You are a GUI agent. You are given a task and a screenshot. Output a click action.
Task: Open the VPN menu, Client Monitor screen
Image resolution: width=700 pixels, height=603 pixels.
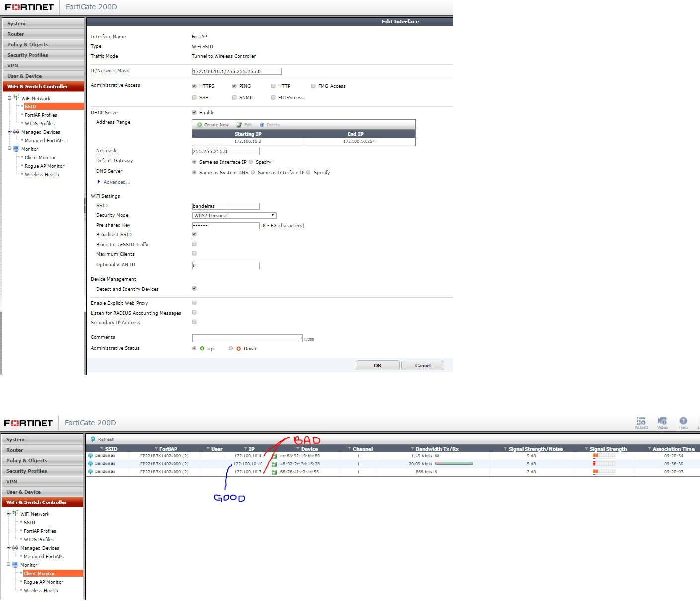(42, 481)
